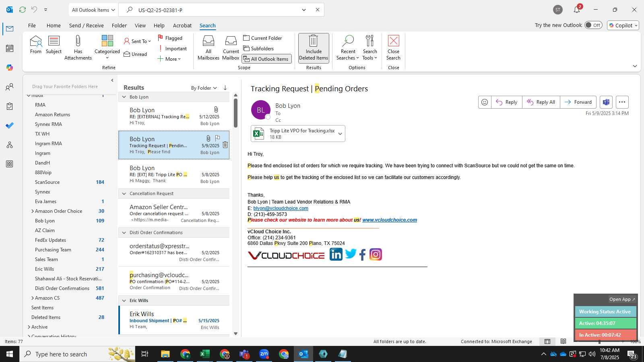Set search scope to All Mailboxes
Viewport: 644px width, 362px height.
point(208,47)
